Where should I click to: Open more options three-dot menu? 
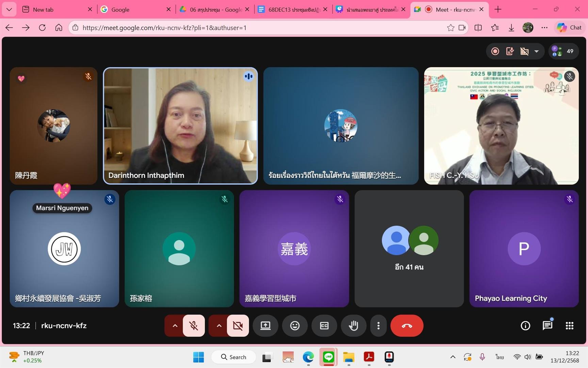tap(378, 326)
